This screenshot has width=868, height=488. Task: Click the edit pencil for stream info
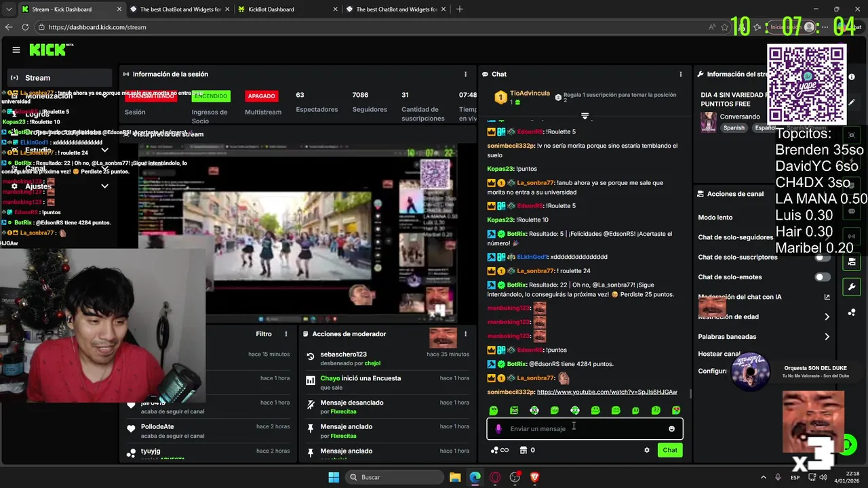point(852,102)
